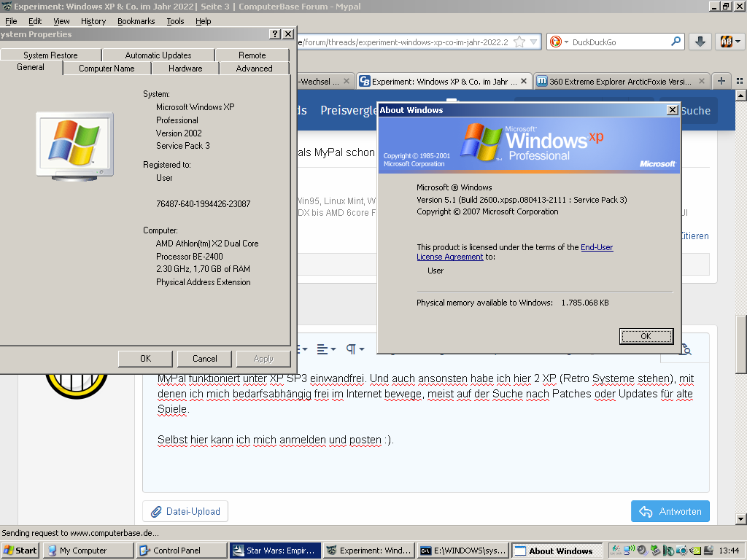Open the text alignment dropdown in editor
This screenshot has width=747, height=560.
coord(326,349)
